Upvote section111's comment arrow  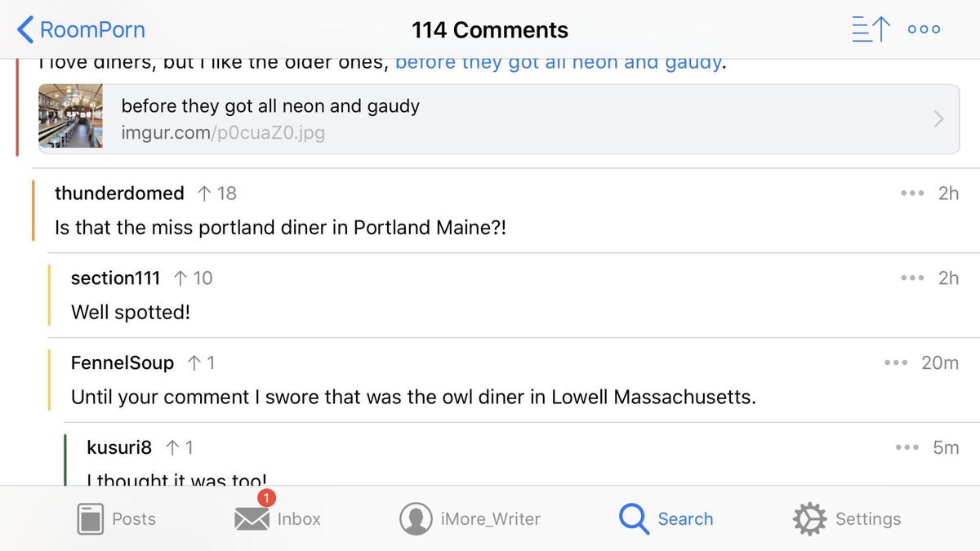click(x=180, y=278)
